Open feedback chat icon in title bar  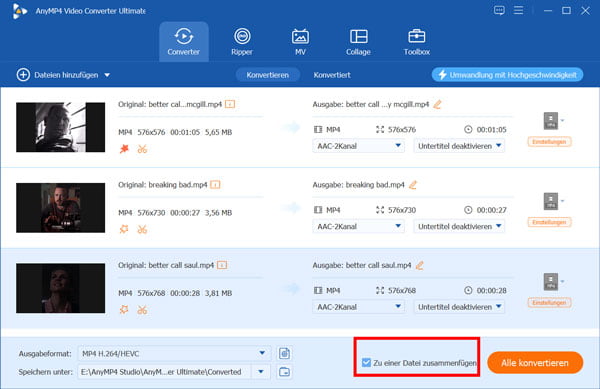pos(499,10)
